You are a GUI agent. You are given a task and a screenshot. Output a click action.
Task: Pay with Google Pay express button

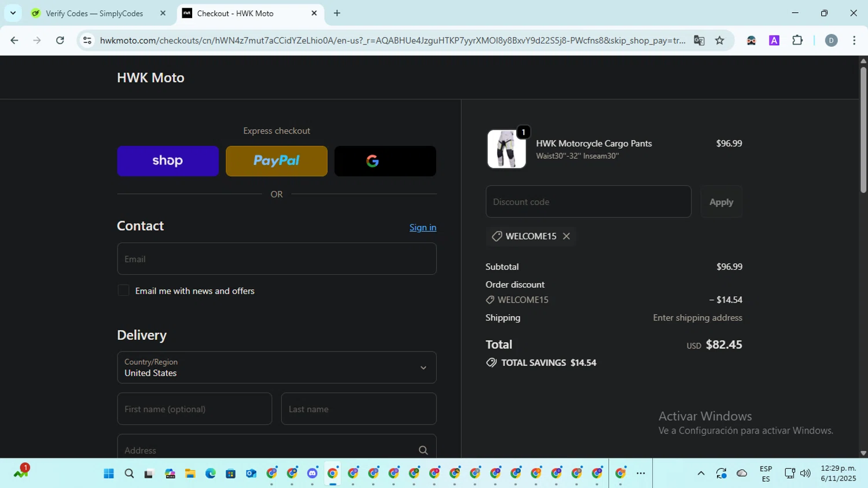click(385, 161)
